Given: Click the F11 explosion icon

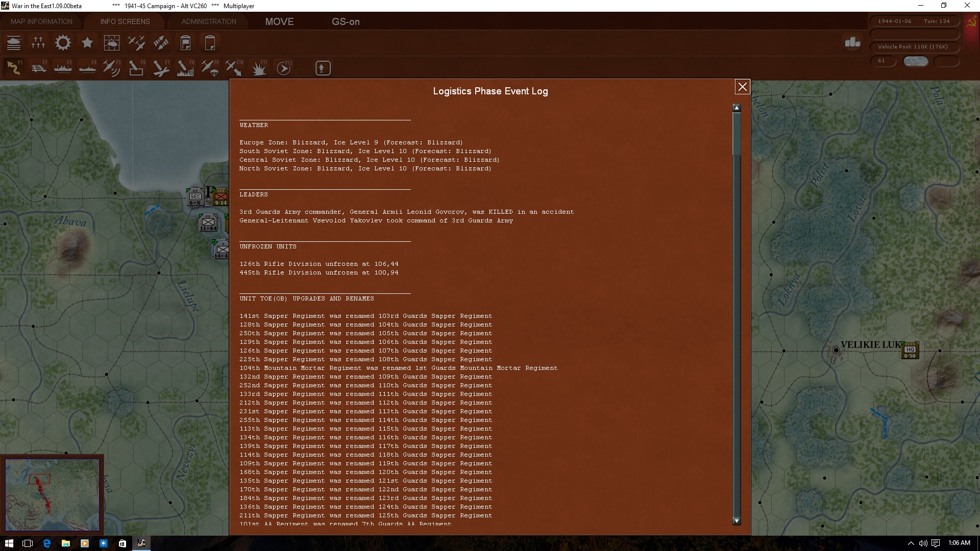Looking at the screenshot, I should click(x=259, y=68).
